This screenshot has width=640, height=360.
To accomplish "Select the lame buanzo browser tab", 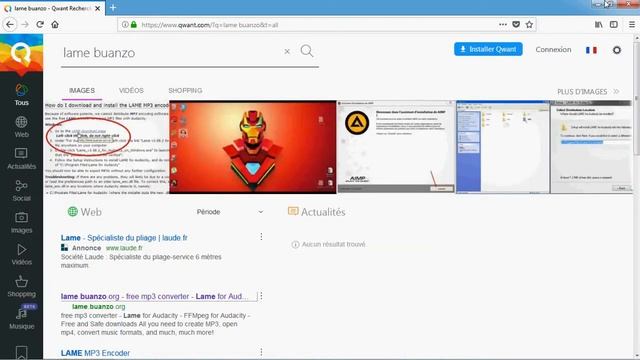I will (x=52, y=8).
